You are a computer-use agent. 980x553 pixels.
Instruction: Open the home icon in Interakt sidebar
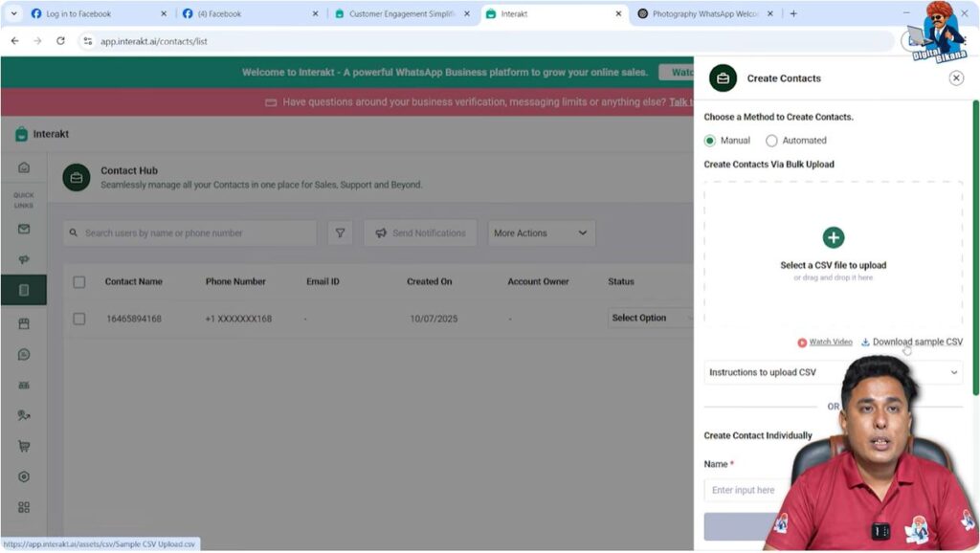tap(24, 167)
